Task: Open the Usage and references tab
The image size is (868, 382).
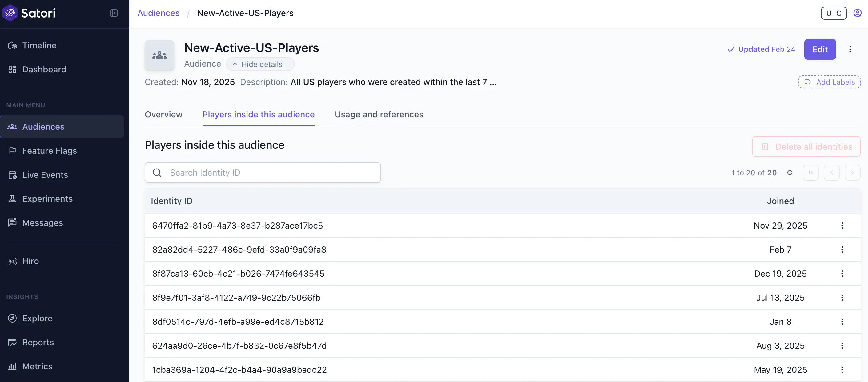Action: (x=379, y=114)
